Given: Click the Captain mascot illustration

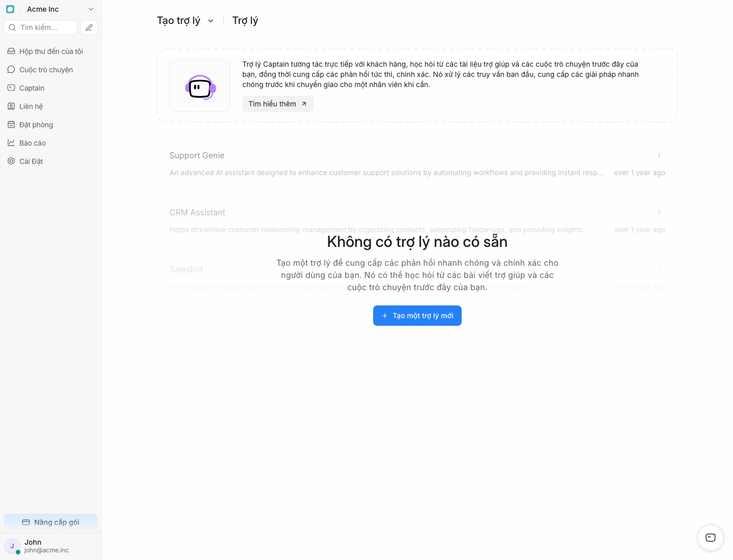Looking at the screenshot, I should (x=200, y=86).
